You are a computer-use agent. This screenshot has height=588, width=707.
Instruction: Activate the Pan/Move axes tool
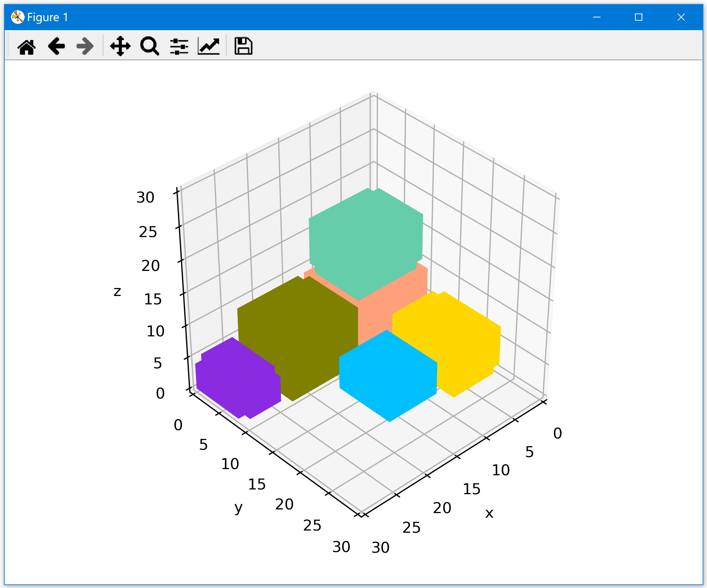pyautogui.click(x=120, y=46)
